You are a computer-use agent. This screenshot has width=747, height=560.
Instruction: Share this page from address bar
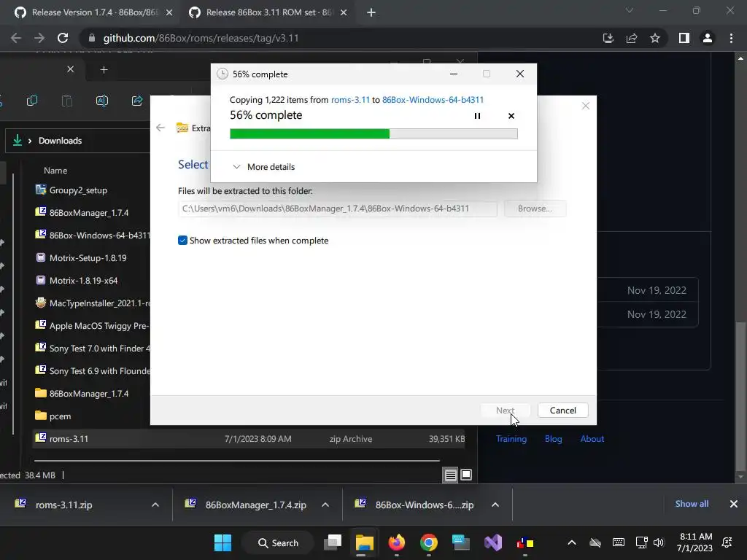(x=632, y=38)
